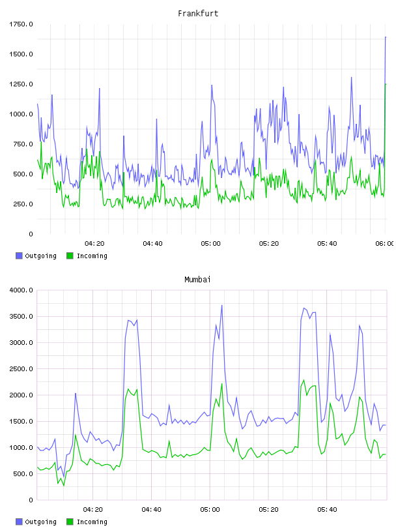
Task: Click Frankfurt's outgoing spike peak at 06:00
Action: (x=386, y=37)
